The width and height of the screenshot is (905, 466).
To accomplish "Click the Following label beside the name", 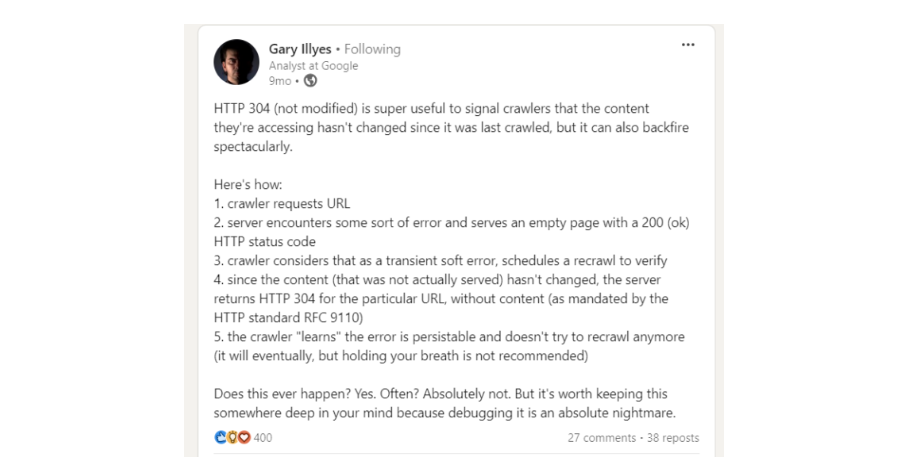I will point(372,49).
